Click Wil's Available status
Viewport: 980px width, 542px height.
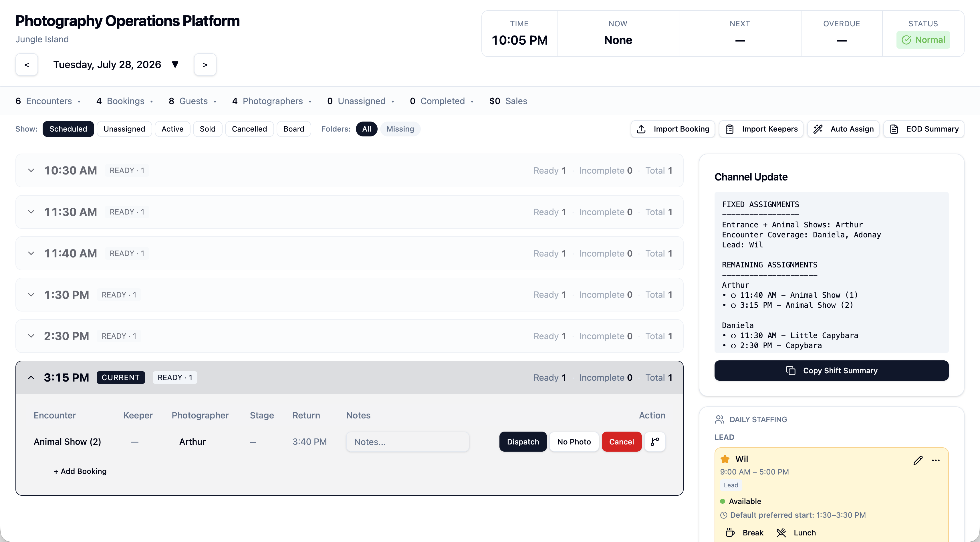click(740, 501)
